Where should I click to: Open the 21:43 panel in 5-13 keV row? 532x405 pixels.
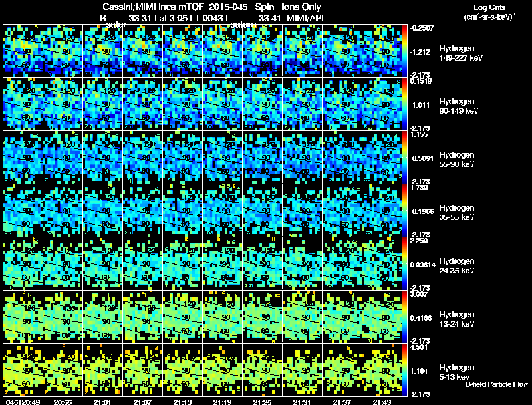click(x=382, y=370)
